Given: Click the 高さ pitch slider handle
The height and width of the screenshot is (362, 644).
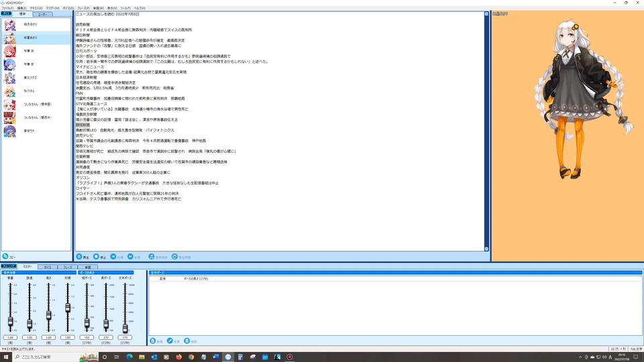Looking at the screenshot, I should (x=48, y=315).
